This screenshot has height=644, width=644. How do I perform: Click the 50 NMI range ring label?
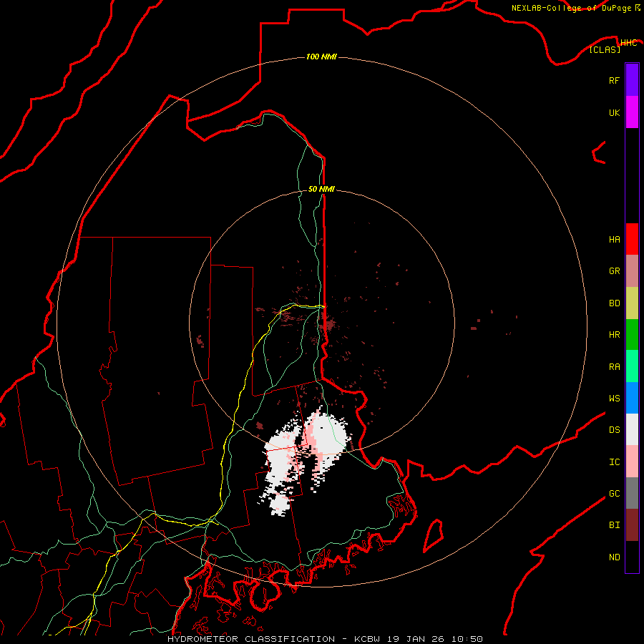click(321, 189)
